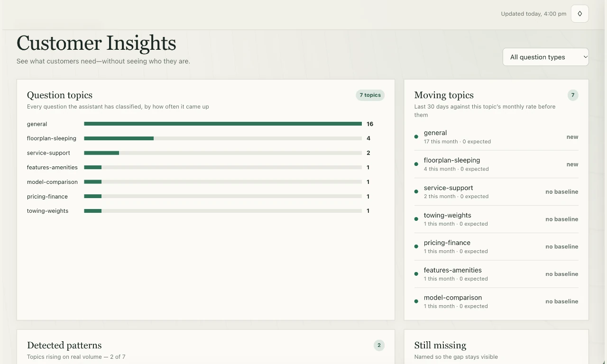This screenshot has height=364, width=607.
Task: Click the green dot beside towing-weights
Action: (416, 219)
